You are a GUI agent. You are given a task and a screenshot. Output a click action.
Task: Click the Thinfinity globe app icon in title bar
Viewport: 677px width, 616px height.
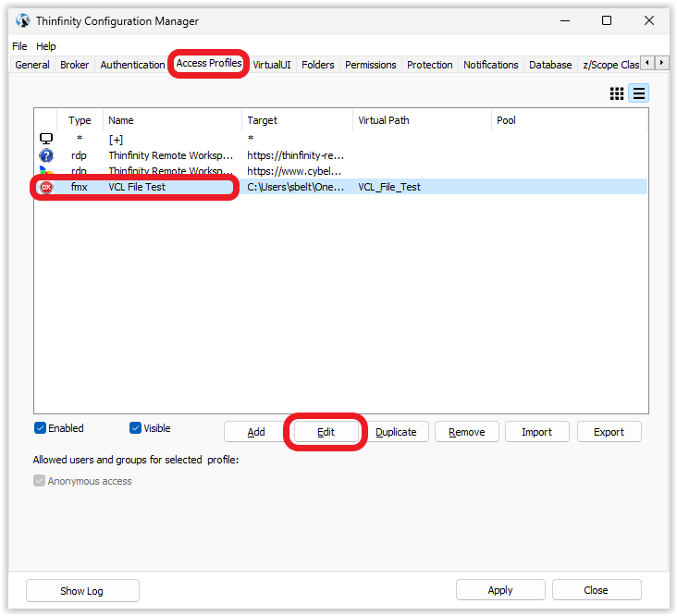23,20
